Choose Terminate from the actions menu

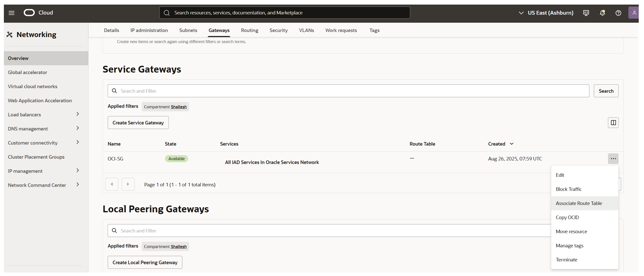tap(585, 259)
